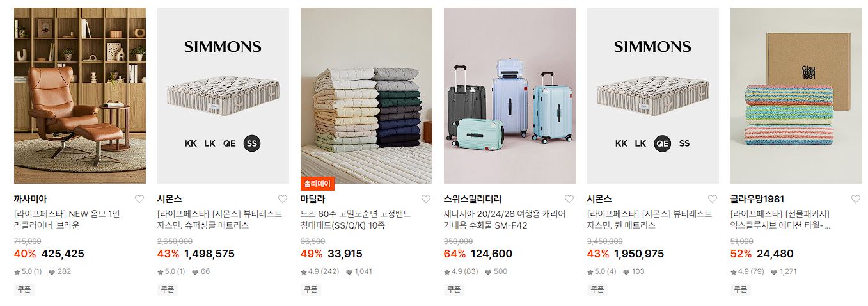Click the 홀리데이 badge on 마틸라 item
868x306 pixels.
point(318,184)
